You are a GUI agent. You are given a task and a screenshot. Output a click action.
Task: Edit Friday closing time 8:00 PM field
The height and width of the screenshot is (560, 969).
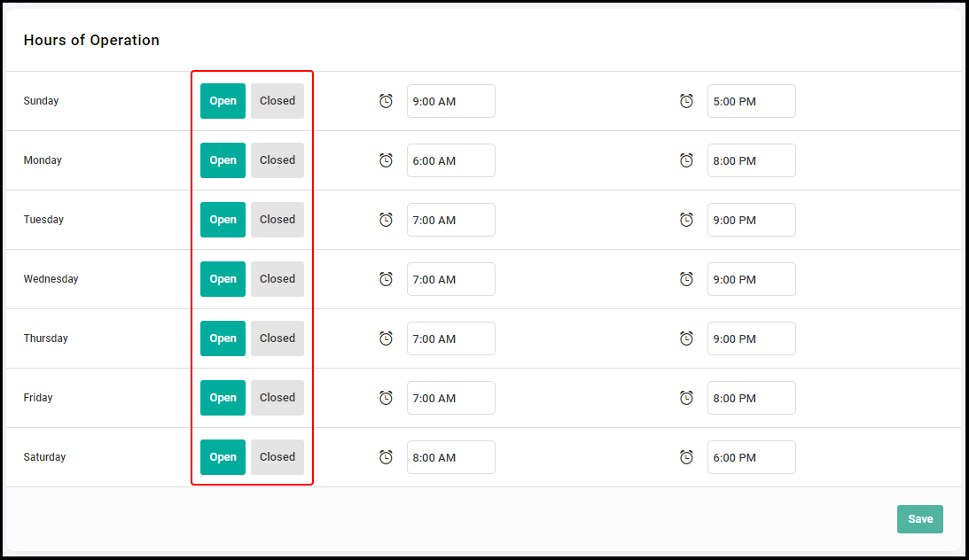click(752, 397)
